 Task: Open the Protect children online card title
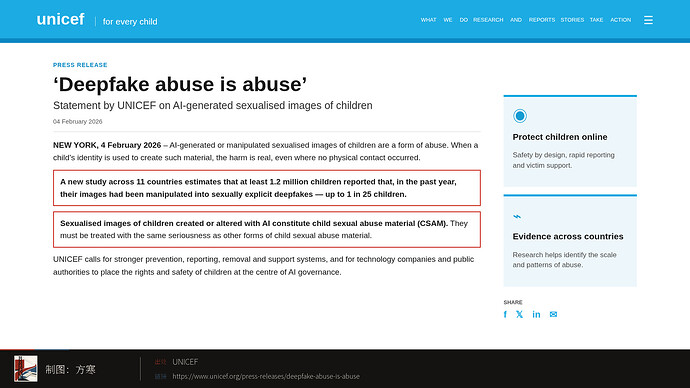pos(560,137)
